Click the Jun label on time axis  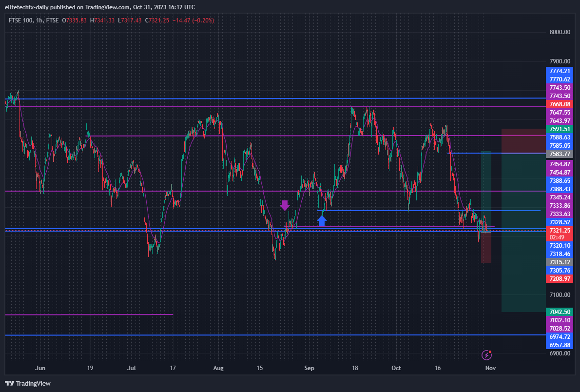coord(40,368)
